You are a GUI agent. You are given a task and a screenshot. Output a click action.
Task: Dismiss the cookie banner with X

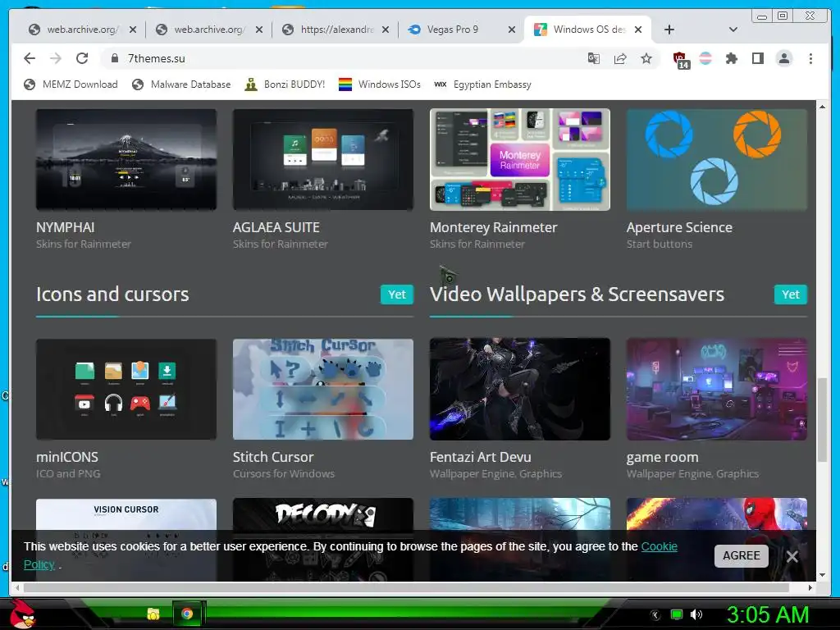pos(792,557)
